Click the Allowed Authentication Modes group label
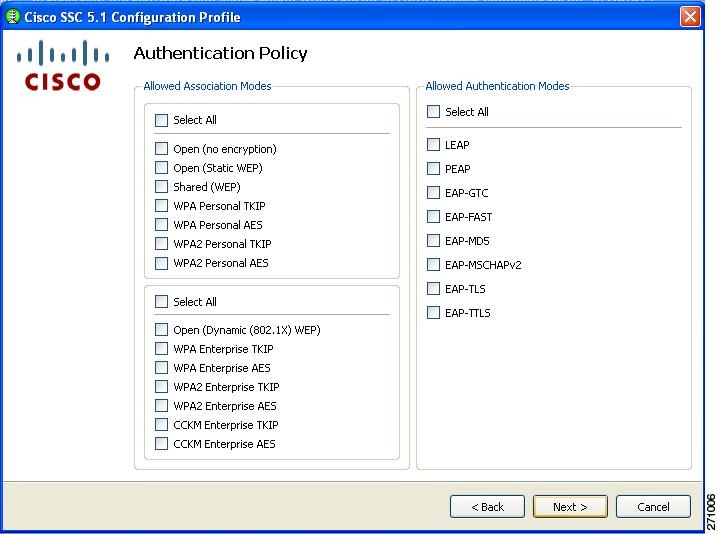 [497, 86]
